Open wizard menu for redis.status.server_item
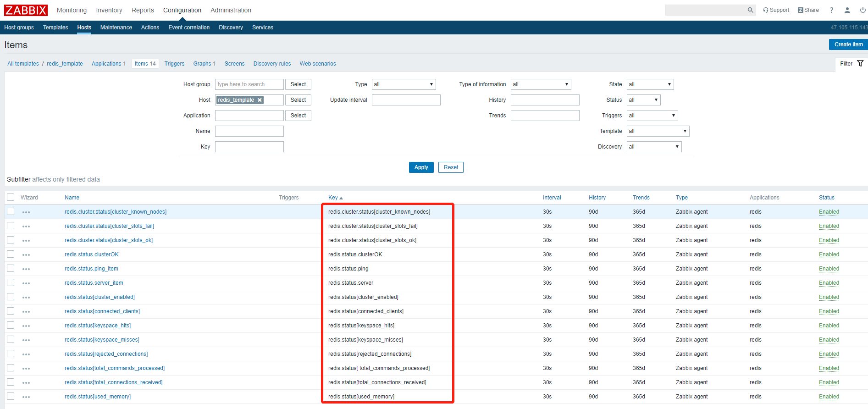868x409 pixels. [x=26, y=283]
